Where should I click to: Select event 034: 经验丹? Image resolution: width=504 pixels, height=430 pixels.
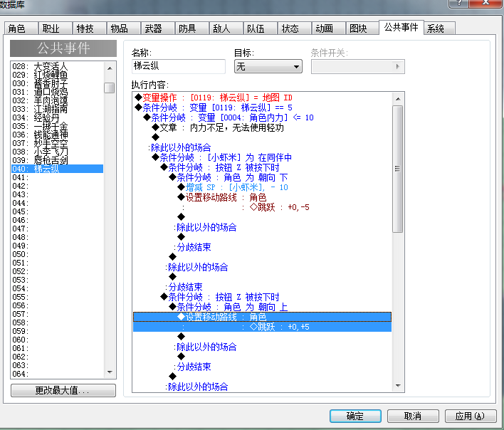(57, 117)
